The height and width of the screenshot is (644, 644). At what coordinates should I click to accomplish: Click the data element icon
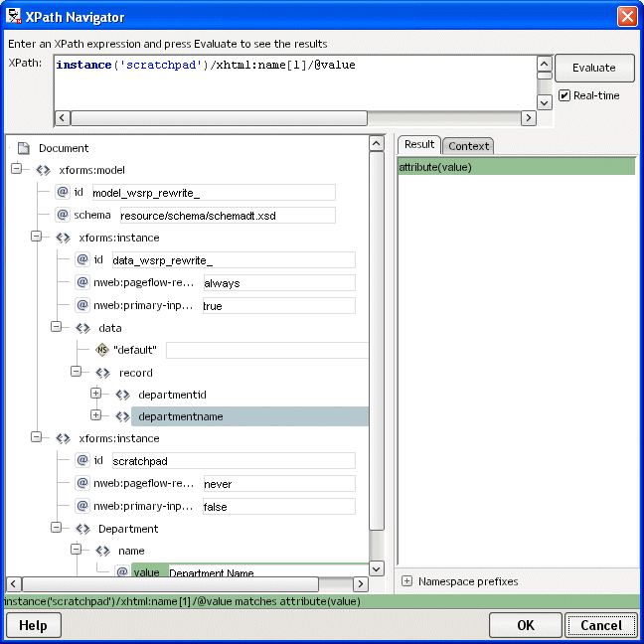point(82,328)
